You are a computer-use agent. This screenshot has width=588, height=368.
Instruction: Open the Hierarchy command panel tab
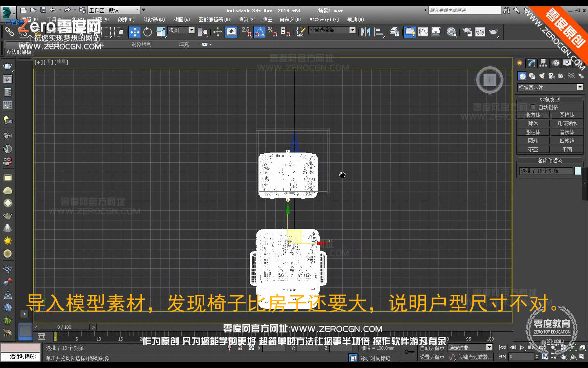pos(543,63)
